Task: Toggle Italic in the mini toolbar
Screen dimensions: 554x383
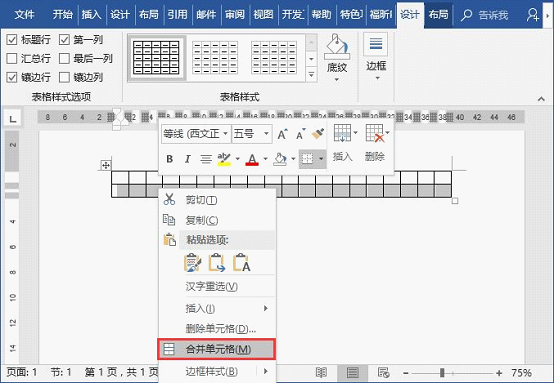Action: coord(188,159)
